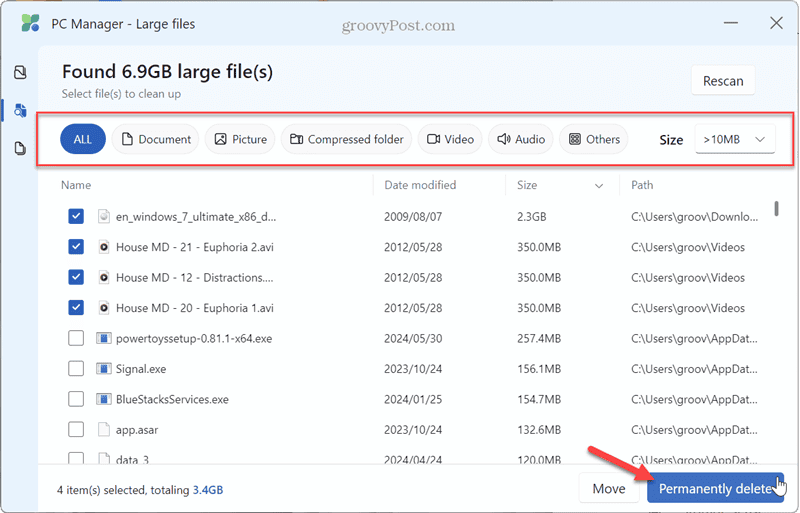Image resolution: width=800 pixels, height=513 pixels.
Task: Click the 132.6MB size cell
Action: pyautogui.click(x=539, y=430)
